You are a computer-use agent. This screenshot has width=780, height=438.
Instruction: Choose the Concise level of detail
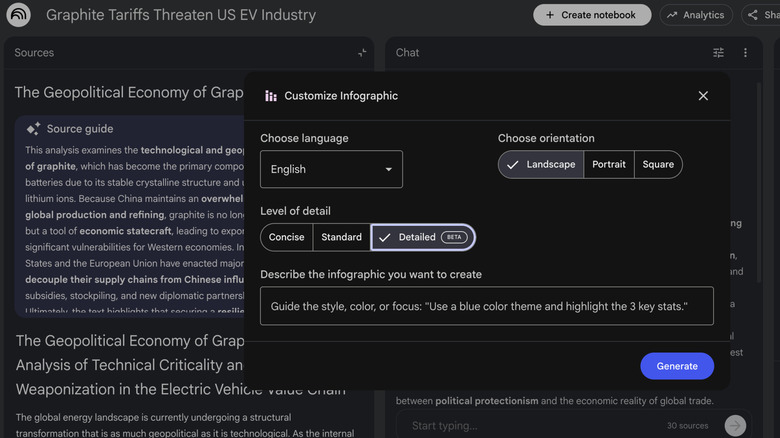(286, 237)
